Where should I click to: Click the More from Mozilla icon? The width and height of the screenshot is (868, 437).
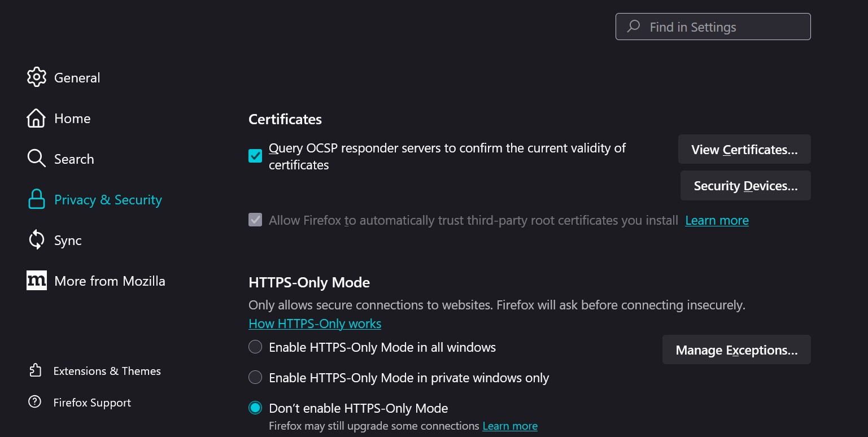36,281
